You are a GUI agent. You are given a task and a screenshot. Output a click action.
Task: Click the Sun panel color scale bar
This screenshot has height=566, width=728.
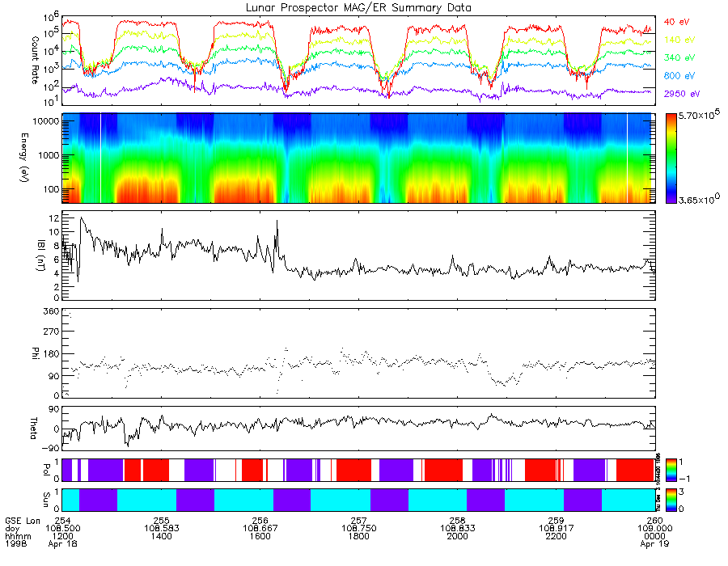(x=671, y=500)
